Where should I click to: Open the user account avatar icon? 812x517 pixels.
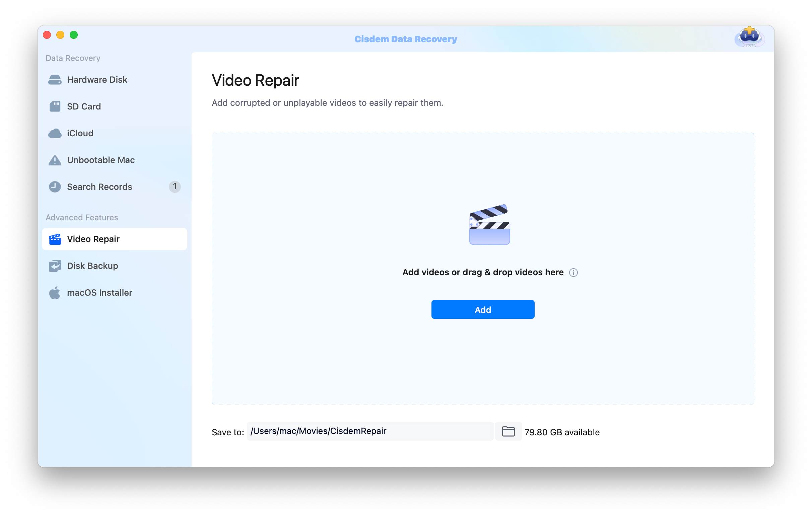750,38
